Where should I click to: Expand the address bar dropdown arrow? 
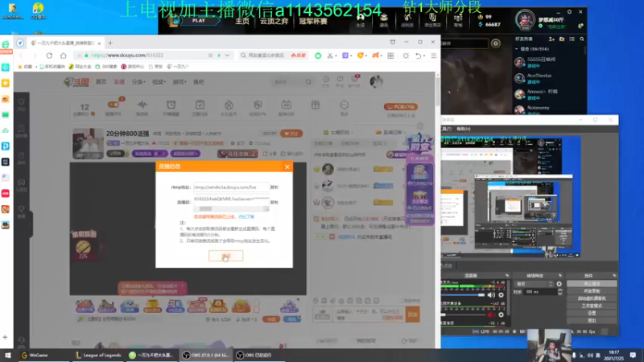pyautogui.click(x=227, y=56)
